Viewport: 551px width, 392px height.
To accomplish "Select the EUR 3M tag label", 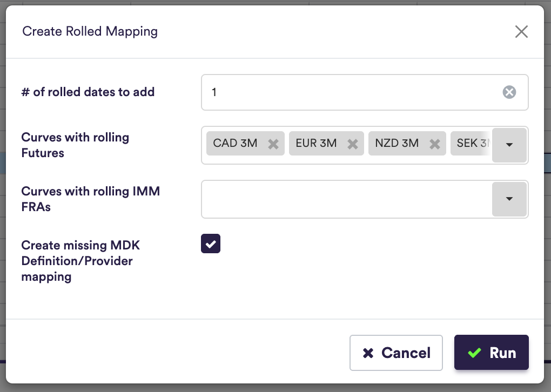I will click(316, 144).
